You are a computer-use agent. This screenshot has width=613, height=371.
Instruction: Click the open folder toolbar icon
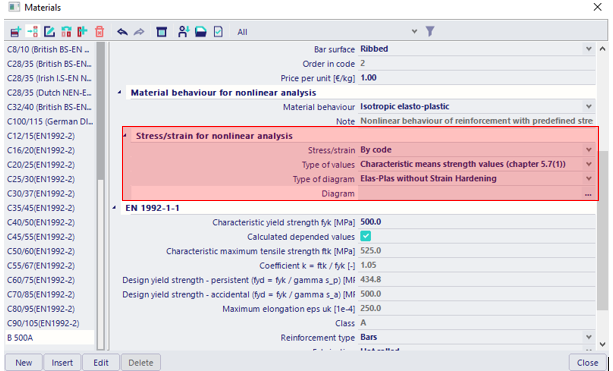pyautogui.click(x=201, y=32)
